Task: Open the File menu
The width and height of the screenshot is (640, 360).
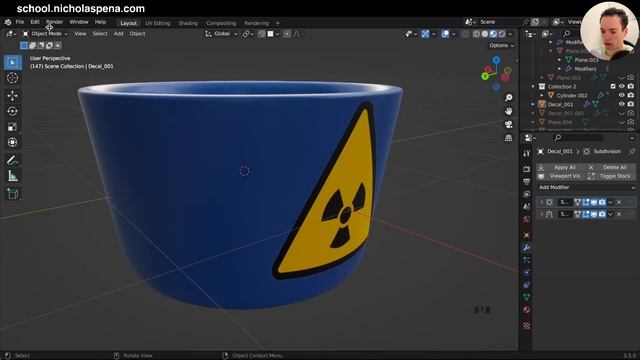Action: 20,22
